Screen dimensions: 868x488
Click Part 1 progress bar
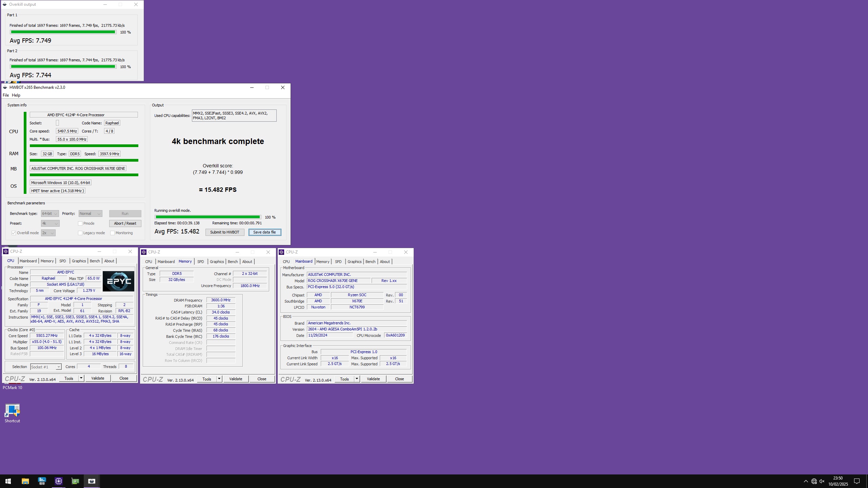(x=63, y=32)
